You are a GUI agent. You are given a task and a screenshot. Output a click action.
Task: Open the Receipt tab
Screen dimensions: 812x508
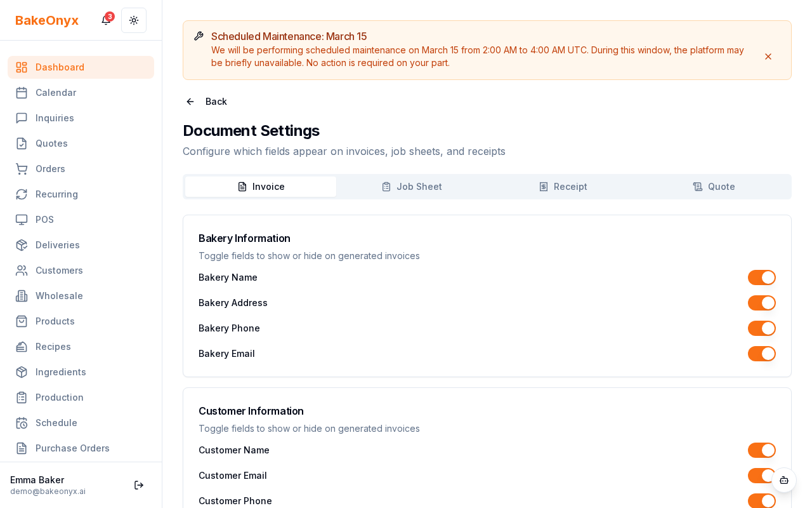(563, 187)
